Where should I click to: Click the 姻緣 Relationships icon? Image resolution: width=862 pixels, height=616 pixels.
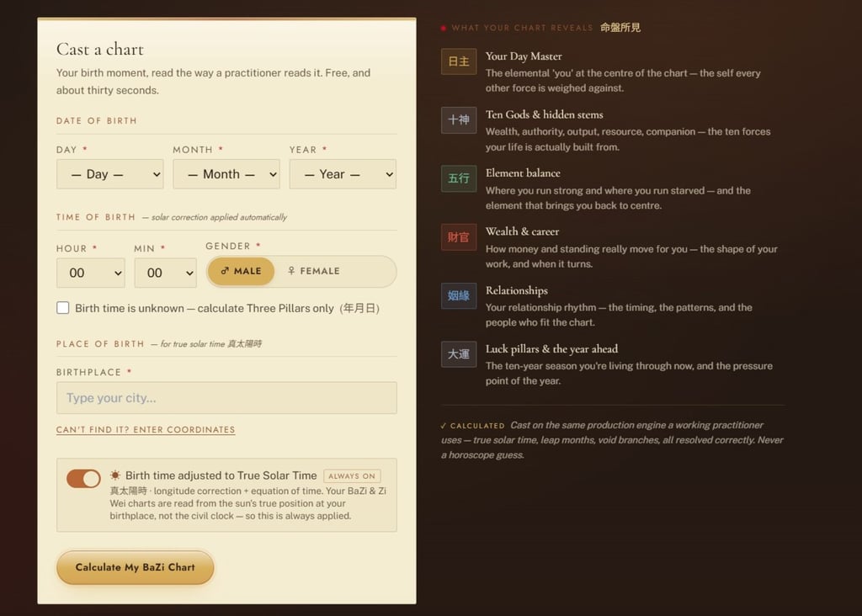(x=459, y=295)
